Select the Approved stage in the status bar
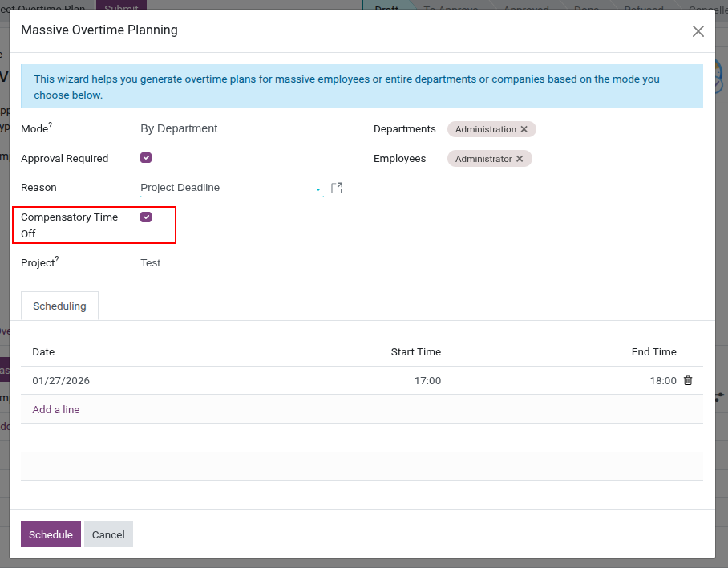 pyautogui.click(x=525, y=10)
